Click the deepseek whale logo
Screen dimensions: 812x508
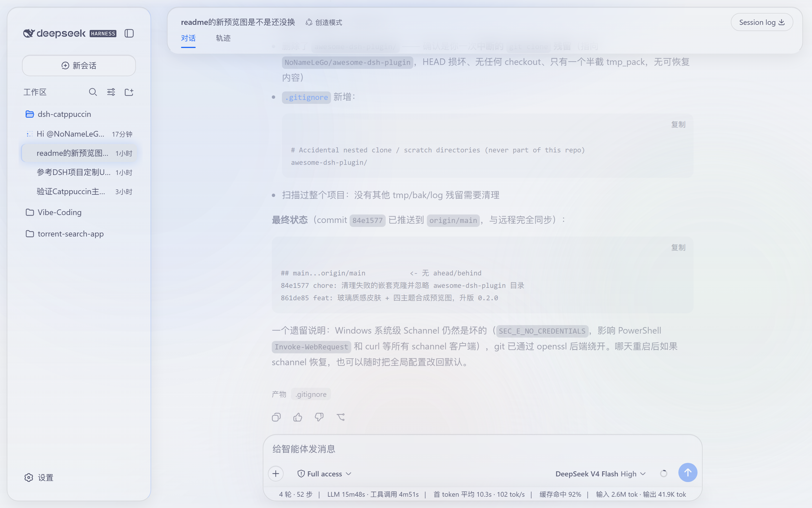(29, 33)
